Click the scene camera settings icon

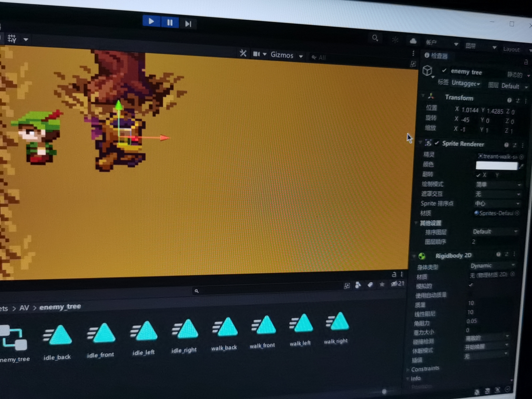[256, 54]
